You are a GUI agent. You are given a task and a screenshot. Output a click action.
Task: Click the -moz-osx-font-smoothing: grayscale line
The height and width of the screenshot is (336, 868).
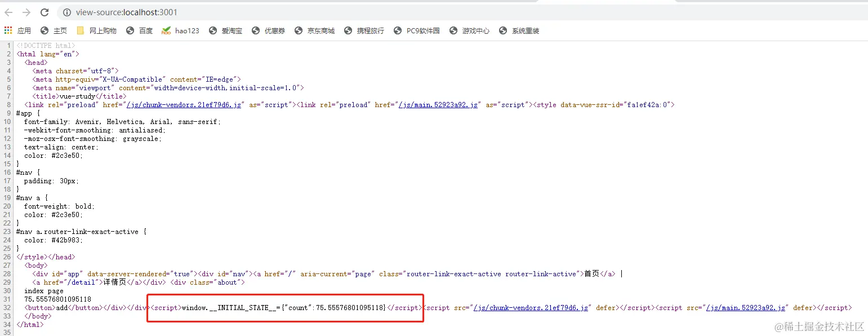93,139
